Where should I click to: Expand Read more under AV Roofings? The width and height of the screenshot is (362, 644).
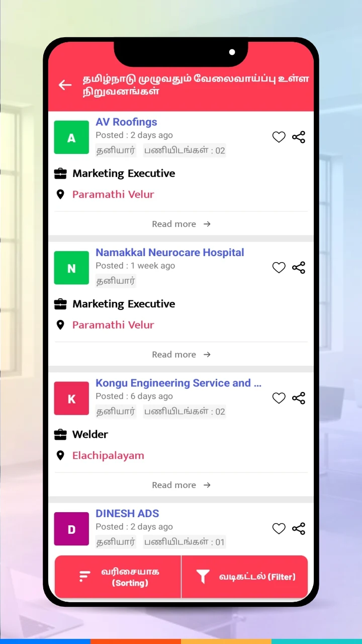[181, 224]
